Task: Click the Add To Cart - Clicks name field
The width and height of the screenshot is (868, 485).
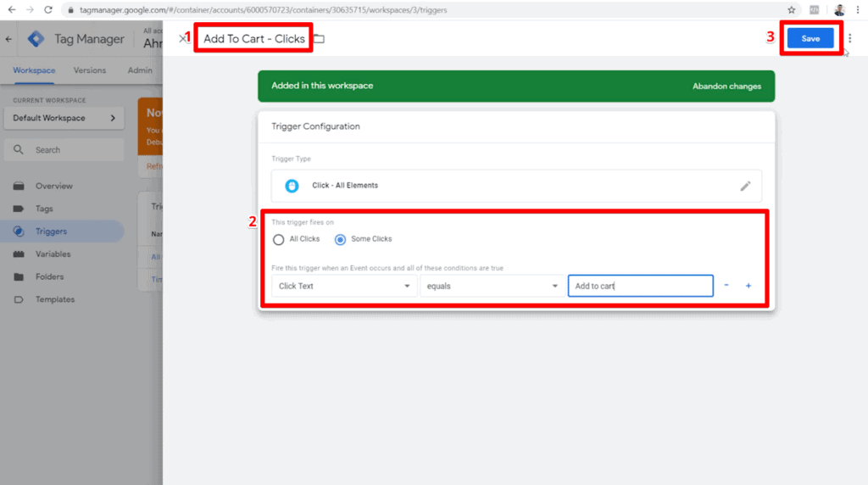Action: coord(253,39)
